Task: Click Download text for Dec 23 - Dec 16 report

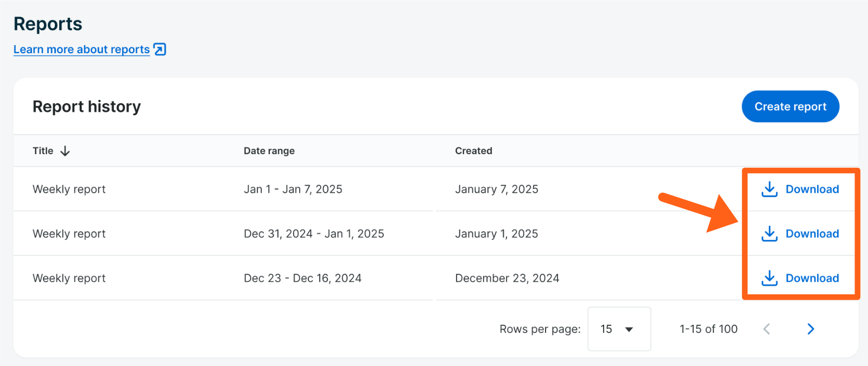Action: [x=812, y=278]
